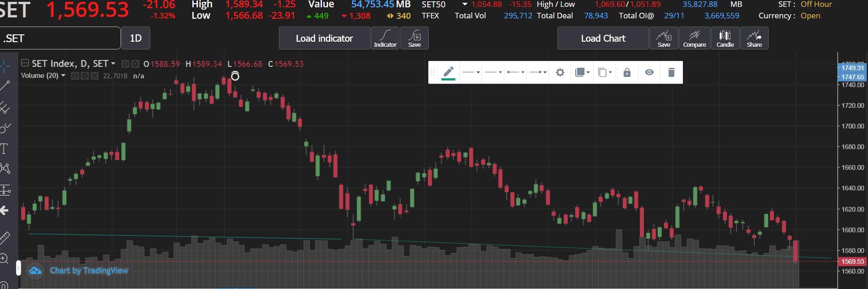Delete the drawing with trash icon

tap(671, 72)
